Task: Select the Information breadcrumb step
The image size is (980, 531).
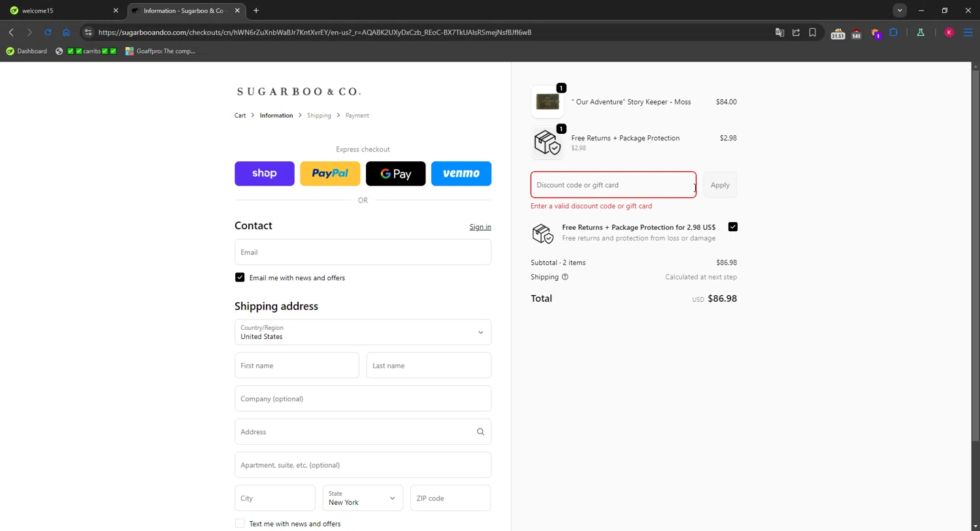Action: [x=276, y=116]
